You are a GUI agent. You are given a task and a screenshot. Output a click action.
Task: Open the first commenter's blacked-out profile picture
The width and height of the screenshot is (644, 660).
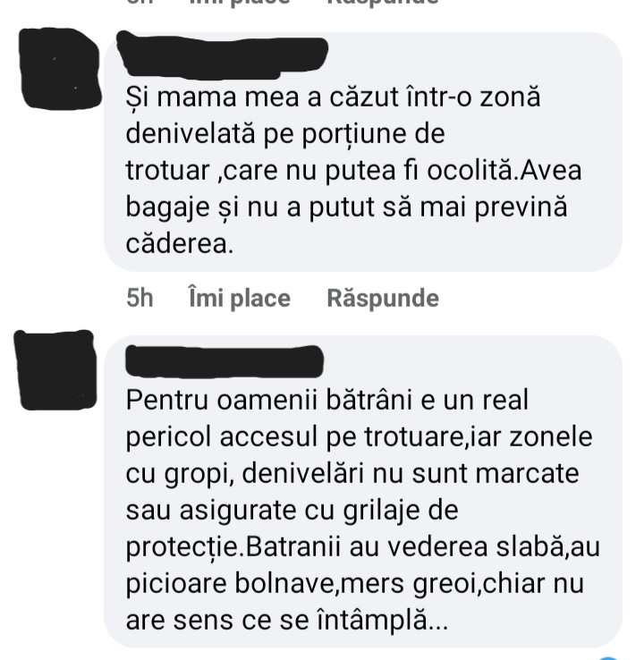point(60,68)
